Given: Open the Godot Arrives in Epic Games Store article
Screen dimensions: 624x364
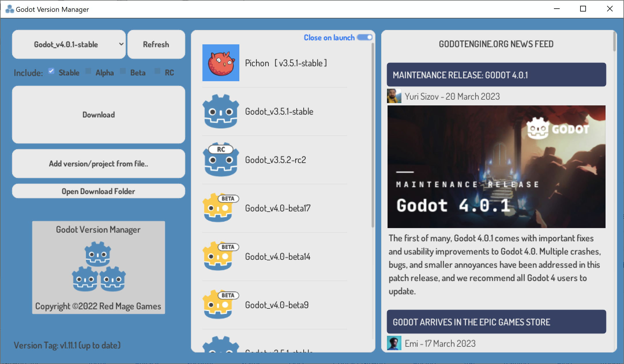Looking at the screenshot, I should click(x=497, y=322).
